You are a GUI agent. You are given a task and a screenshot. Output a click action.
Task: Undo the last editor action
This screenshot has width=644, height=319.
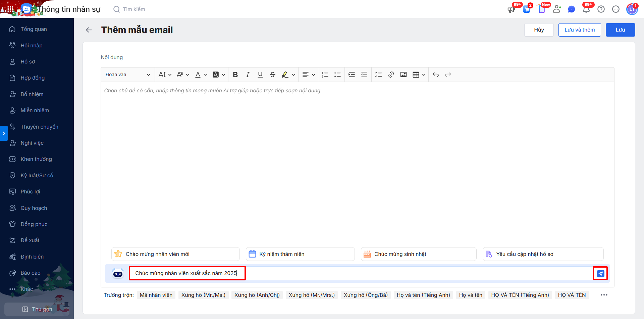pyautogui.click(x=435, y=75)
